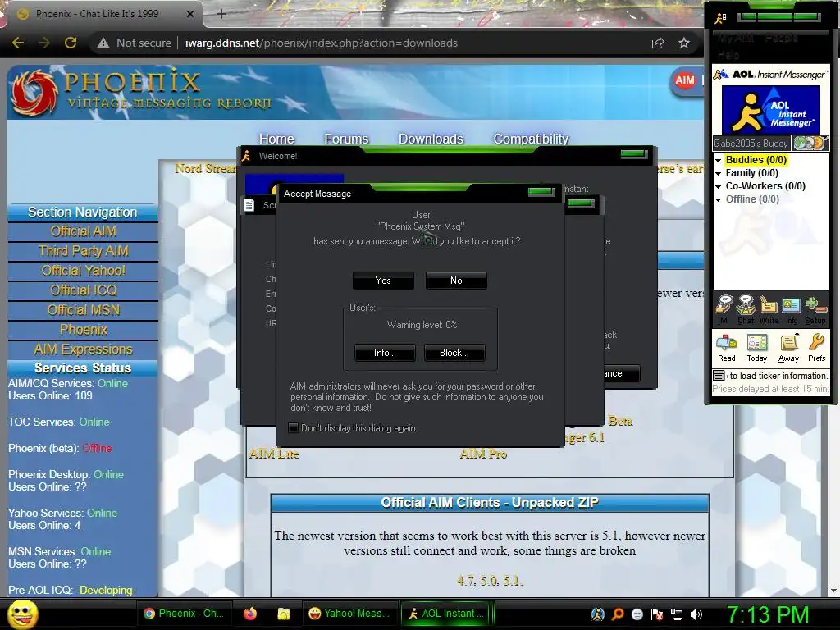Click the 'Buddies (0/0)' group label
840x630 pixels.
point(756,160)
